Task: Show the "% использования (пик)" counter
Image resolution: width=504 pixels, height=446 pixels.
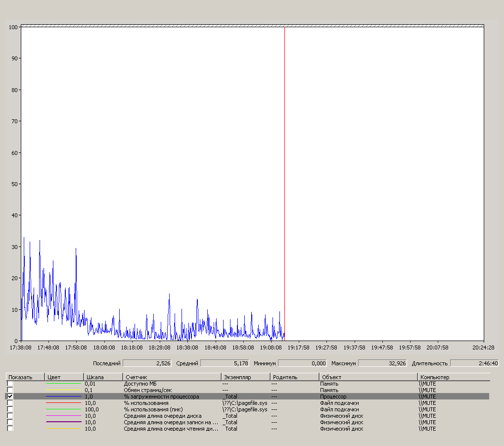Action: pyautogui.click(x=10, y=409)
